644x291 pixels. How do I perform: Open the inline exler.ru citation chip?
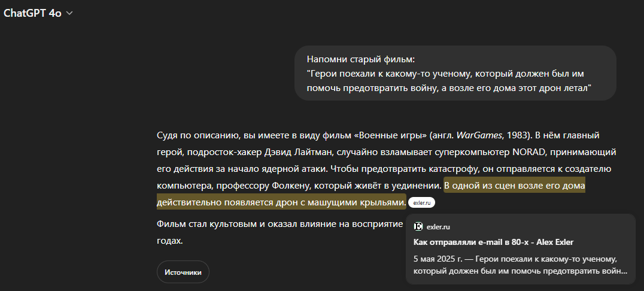pyautogui.click(x=421, y=203)
